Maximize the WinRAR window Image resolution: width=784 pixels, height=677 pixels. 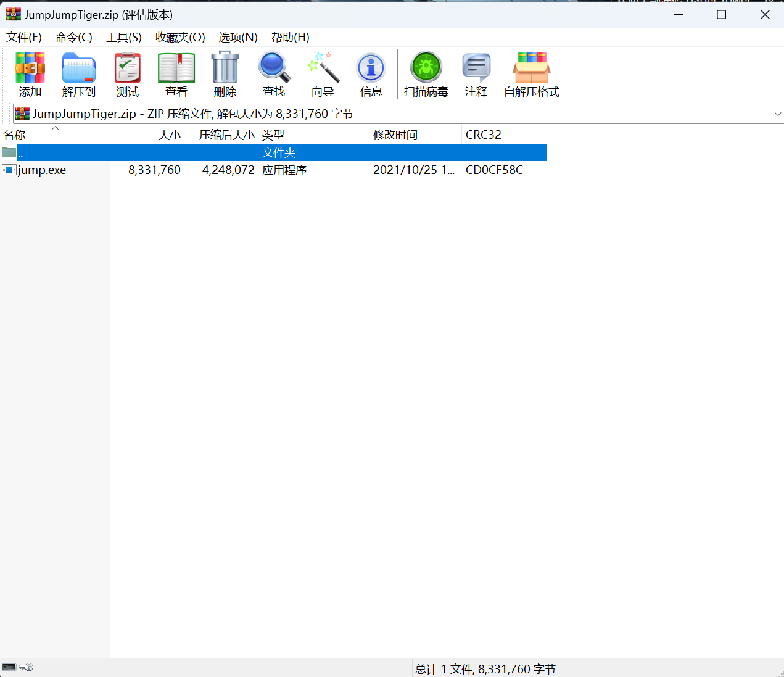pyautogui.click(x=721, y=14)
